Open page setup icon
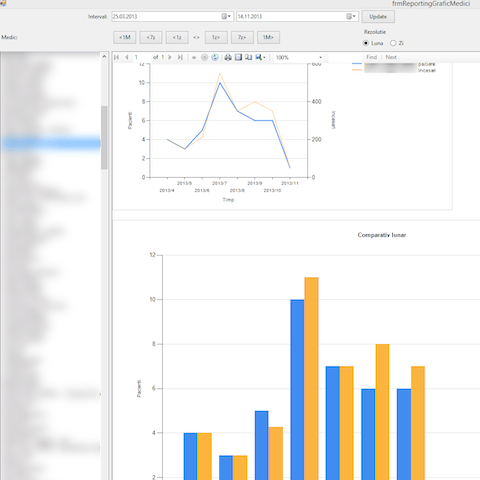 [248, 57]
